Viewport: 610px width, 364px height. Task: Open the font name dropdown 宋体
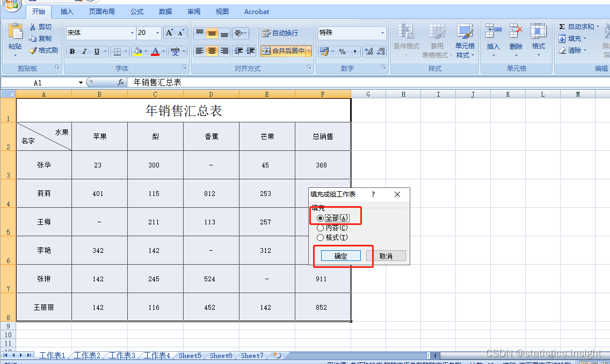point(132,33)
